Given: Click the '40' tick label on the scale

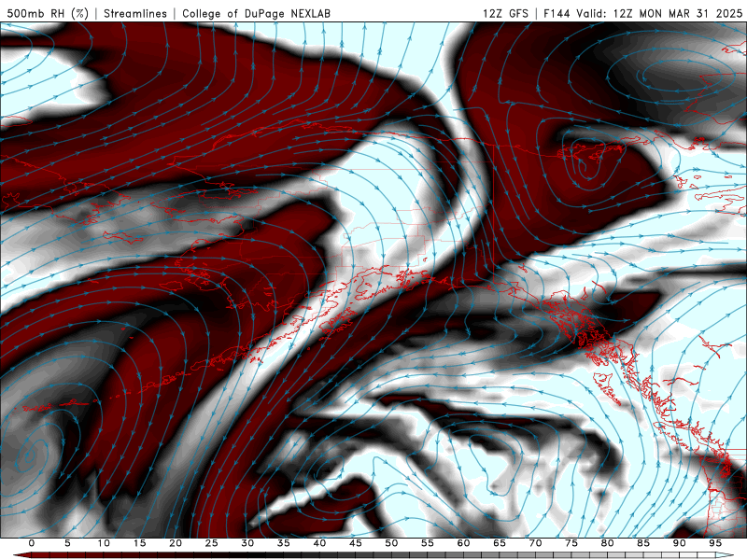Looking at the screenshot, I should click(319, 543).
